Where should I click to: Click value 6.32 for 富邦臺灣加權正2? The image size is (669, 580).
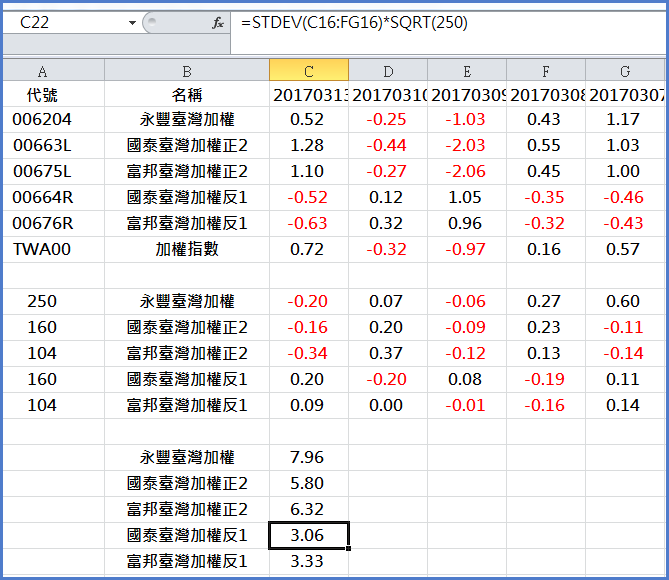[309, 510]
